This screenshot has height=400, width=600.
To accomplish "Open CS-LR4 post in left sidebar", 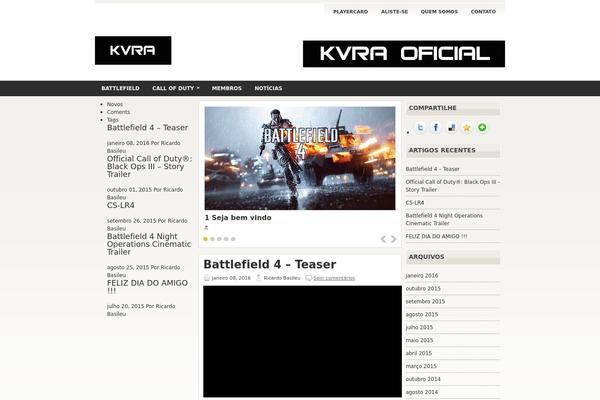I will (121, 205).
